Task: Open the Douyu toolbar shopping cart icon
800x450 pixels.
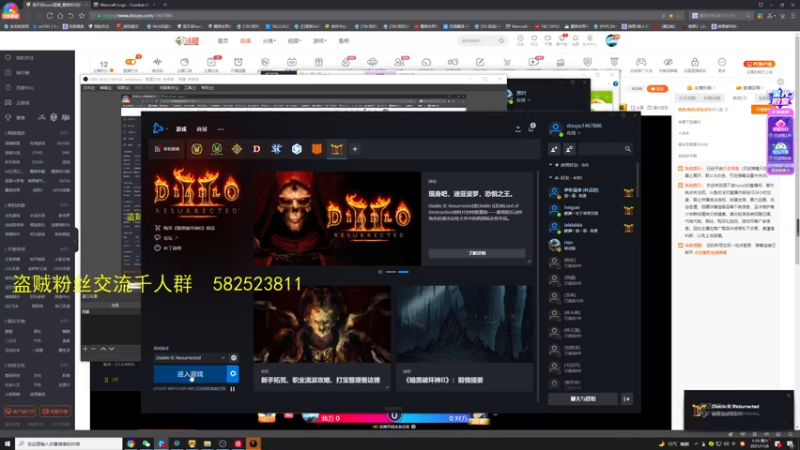Action: click(x=507, y=62)
